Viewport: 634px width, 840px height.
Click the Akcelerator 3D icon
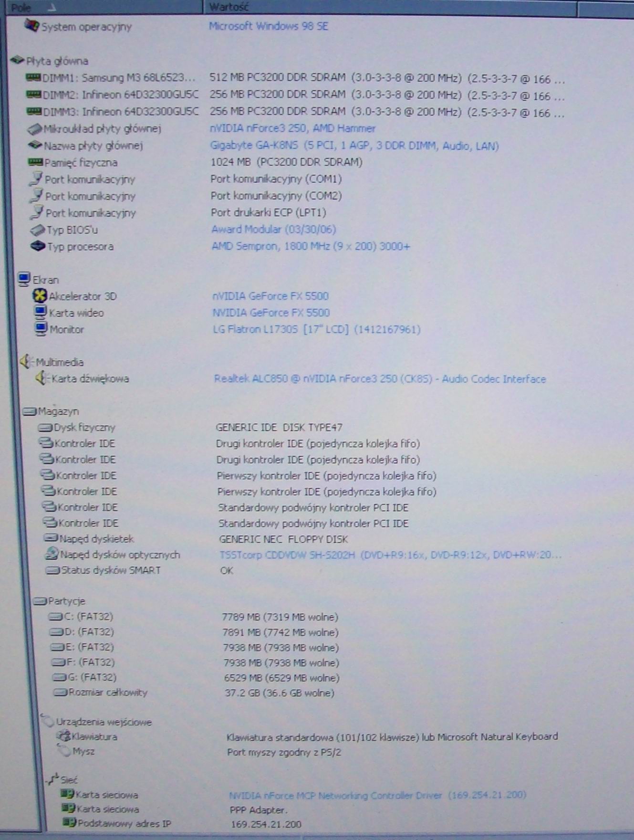click(40, 296)
